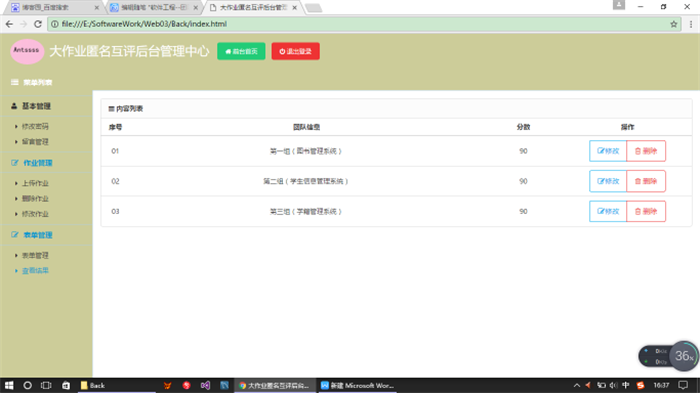Select 上传作业 in the sidebar
This screenshot has height=393, width=700.
35,183
